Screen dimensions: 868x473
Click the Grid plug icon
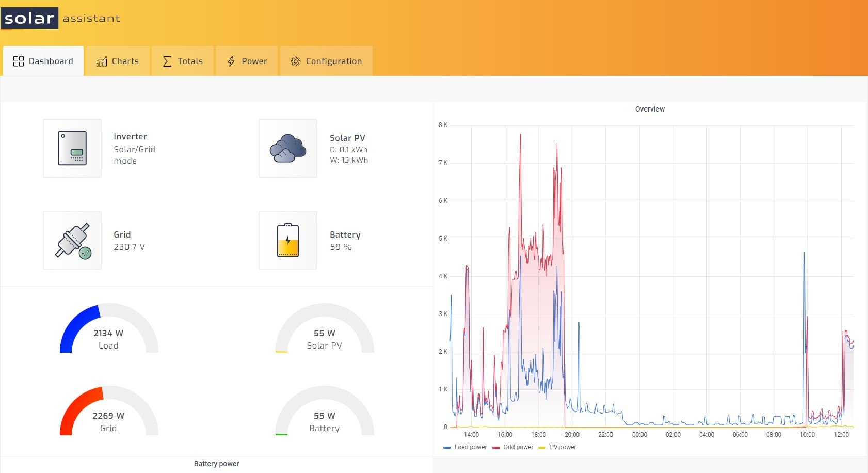pyautogui.click(x=72, y=240)
